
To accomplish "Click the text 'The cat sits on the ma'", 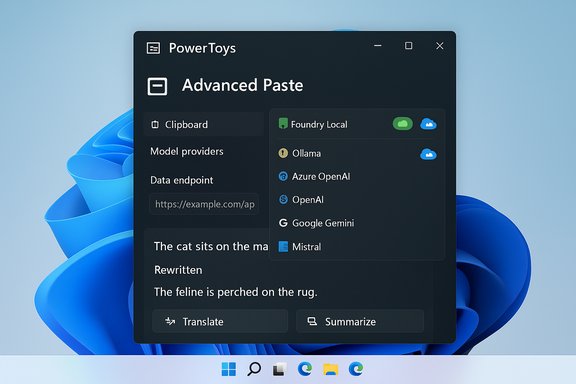I will [211, 246].
